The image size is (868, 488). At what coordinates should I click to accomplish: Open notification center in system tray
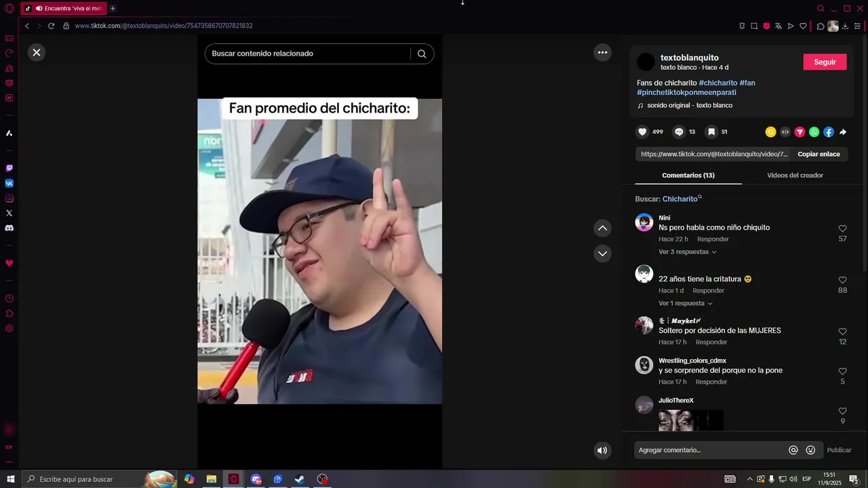click(854, 479)
